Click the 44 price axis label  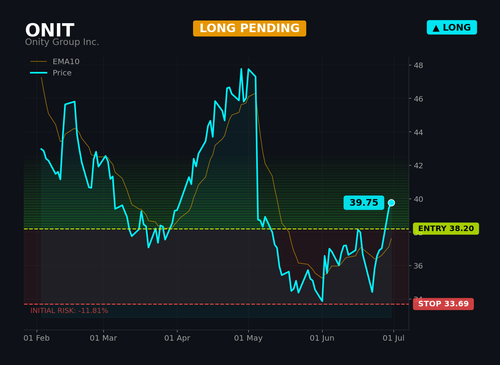coord(418,132)
